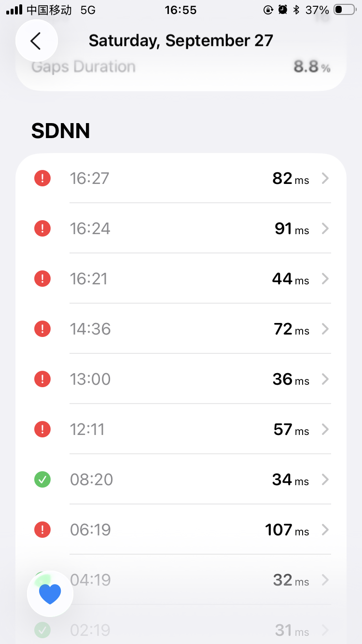Show details chevron for 34 ms
Viewport: 362px width, 644px height.
(x=325, y=480)
